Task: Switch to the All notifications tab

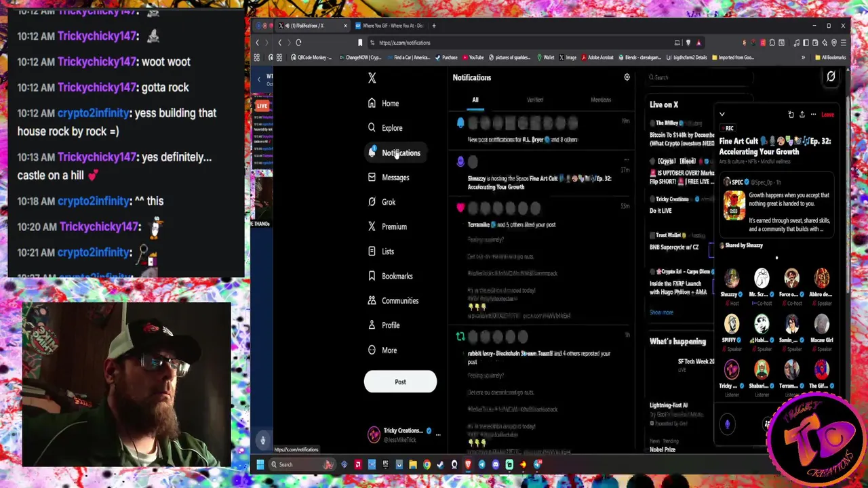Action: tap(475, 100)
